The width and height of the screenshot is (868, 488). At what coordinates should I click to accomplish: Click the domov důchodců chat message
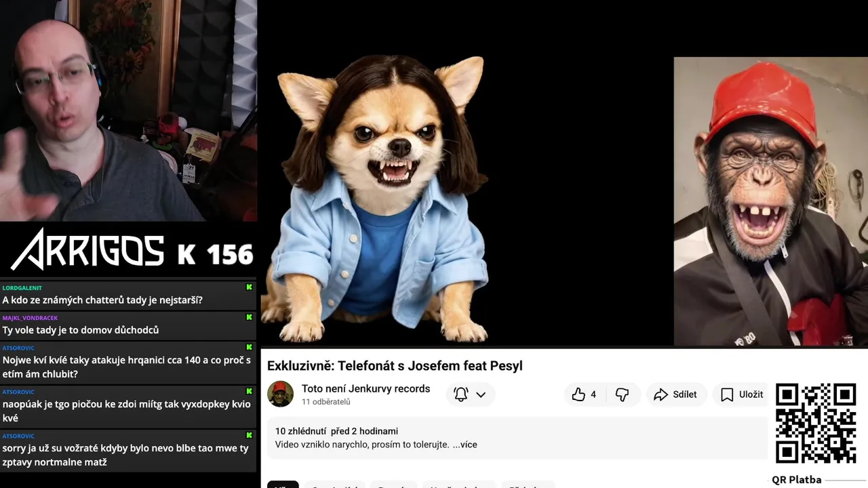[x=81, y=330]
